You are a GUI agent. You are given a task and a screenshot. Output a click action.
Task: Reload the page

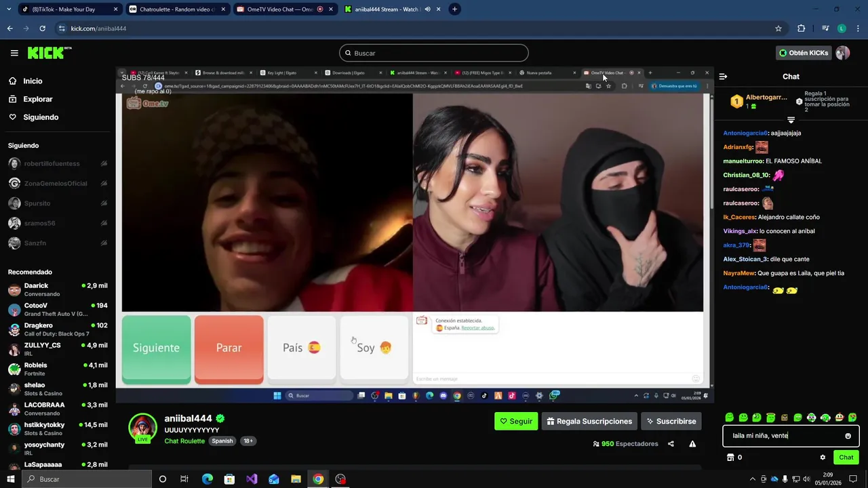42,28
